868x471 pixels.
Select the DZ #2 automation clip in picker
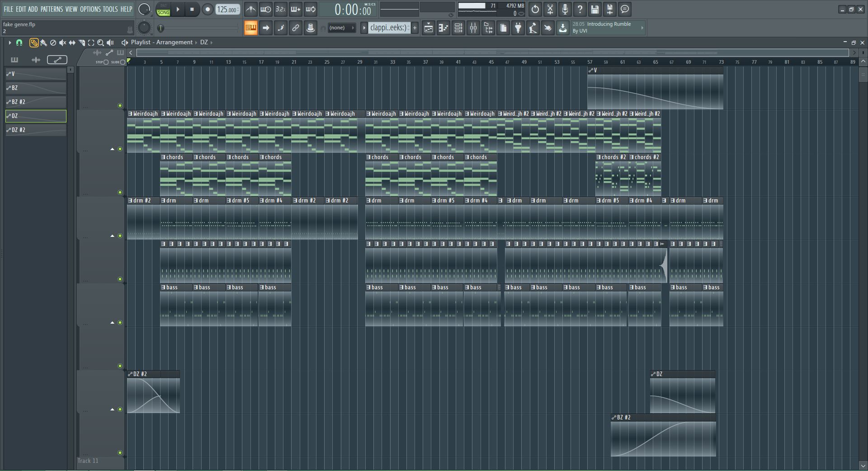pyautogui.click(x=36, y=130)
